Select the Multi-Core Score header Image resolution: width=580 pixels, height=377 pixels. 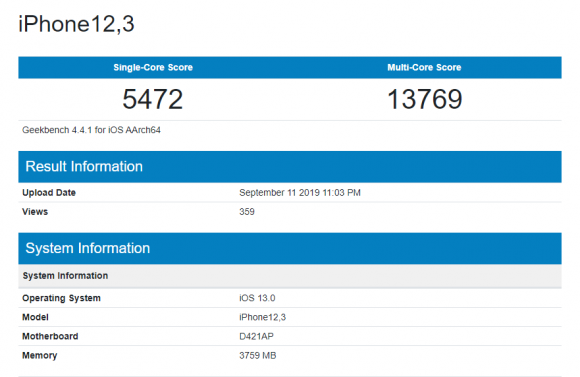pyautogui.click(x=424, y=67)
